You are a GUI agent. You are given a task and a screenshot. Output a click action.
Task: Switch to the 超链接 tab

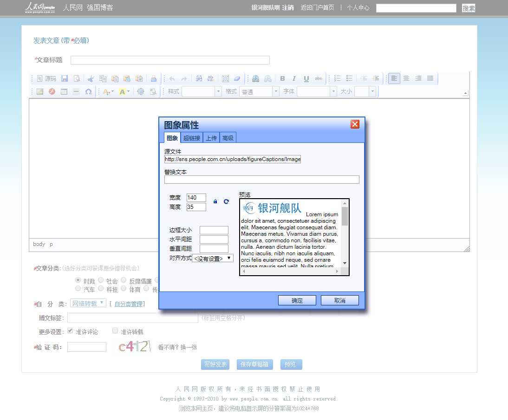coord(192,138)
